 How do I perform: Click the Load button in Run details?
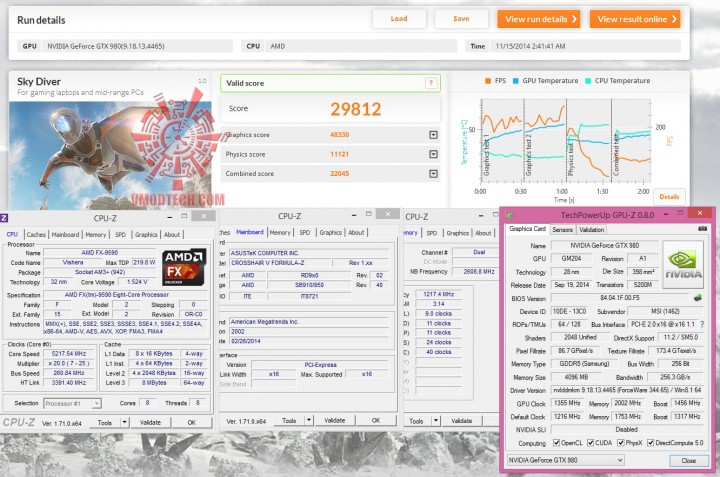click(399, 19)
